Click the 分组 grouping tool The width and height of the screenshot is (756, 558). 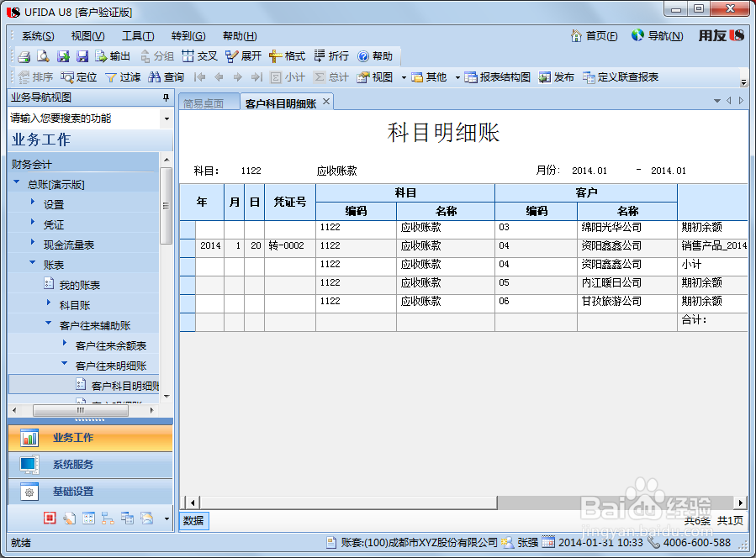pos(156,56)
